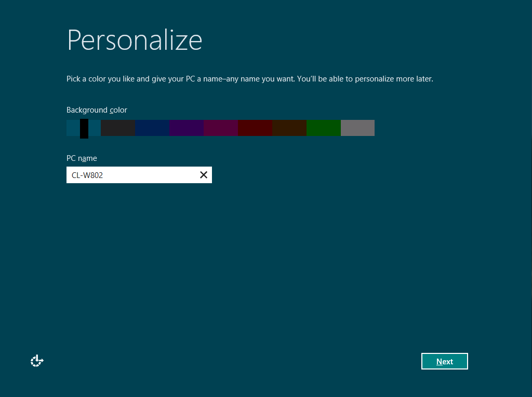Click the "PC name" label
The image size is (532, 397).
(x=82, y=158)
